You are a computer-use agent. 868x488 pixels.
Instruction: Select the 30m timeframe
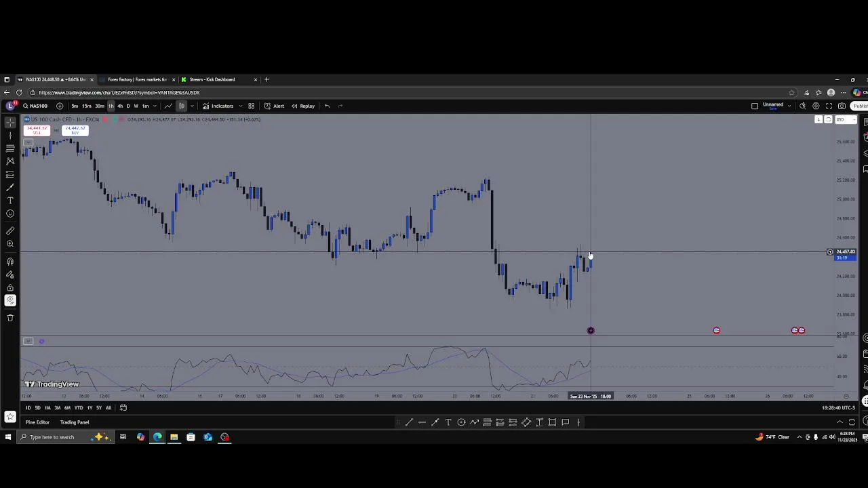point(100,106)
